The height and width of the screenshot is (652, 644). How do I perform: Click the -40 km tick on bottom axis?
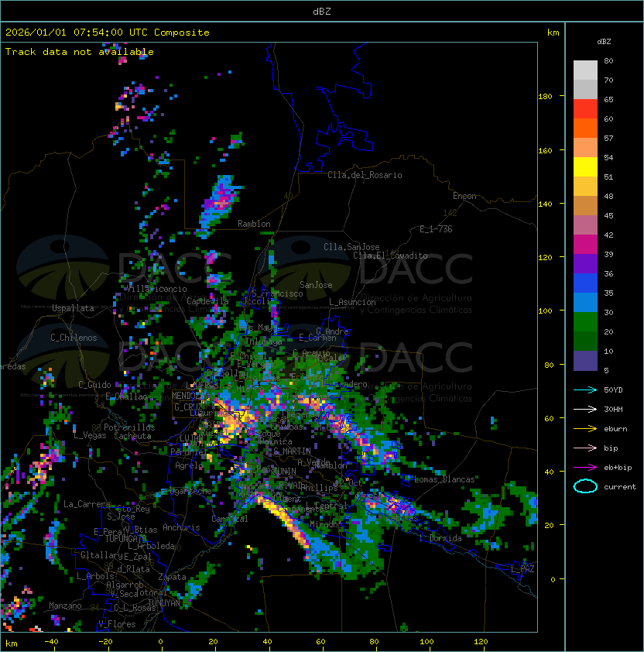[x=51, y=642]
